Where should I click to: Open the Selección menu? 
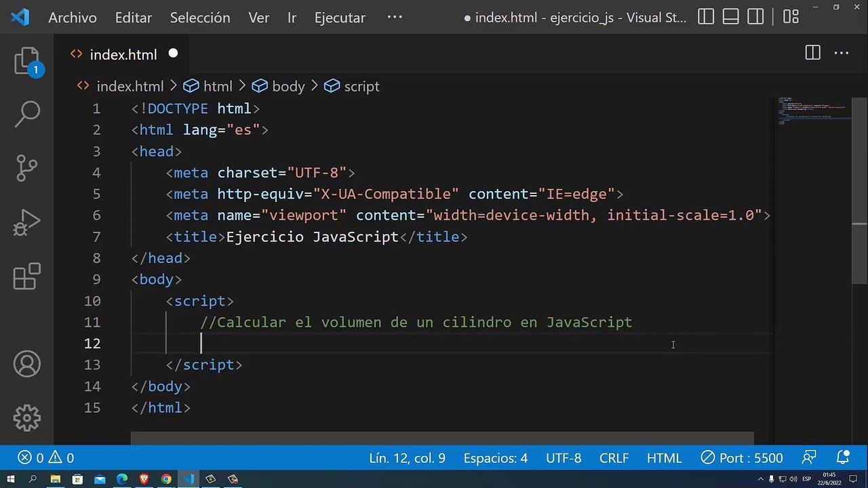coord(200,18)
